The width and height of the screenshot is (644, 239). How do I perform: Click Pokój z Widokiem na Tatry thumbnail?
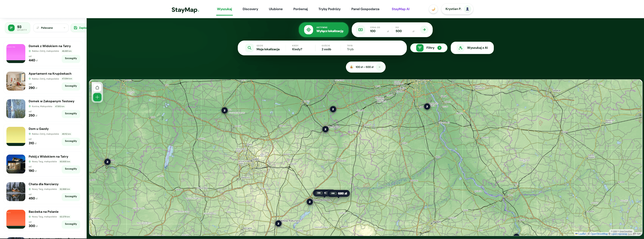pyautogui.click(x=16, y=164)
